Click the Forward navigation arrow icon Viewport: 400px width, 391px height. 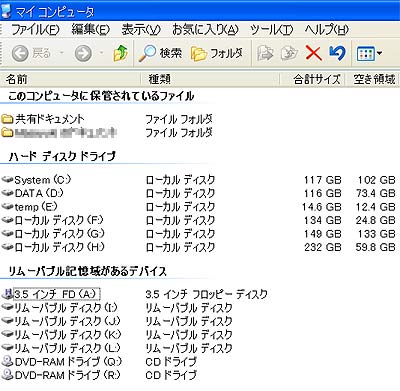click(x=83, y=53)
